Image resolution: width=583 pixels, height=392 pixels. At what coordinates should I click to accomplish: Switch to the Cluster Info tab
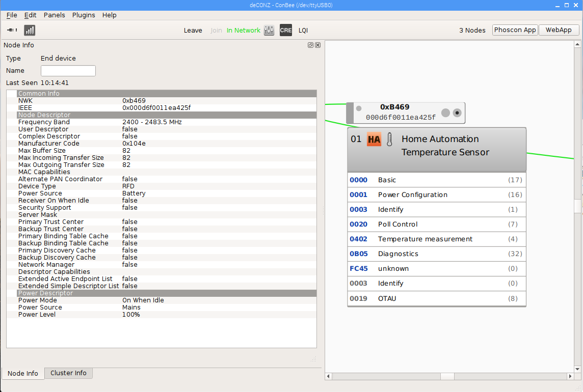coord(68,373)
